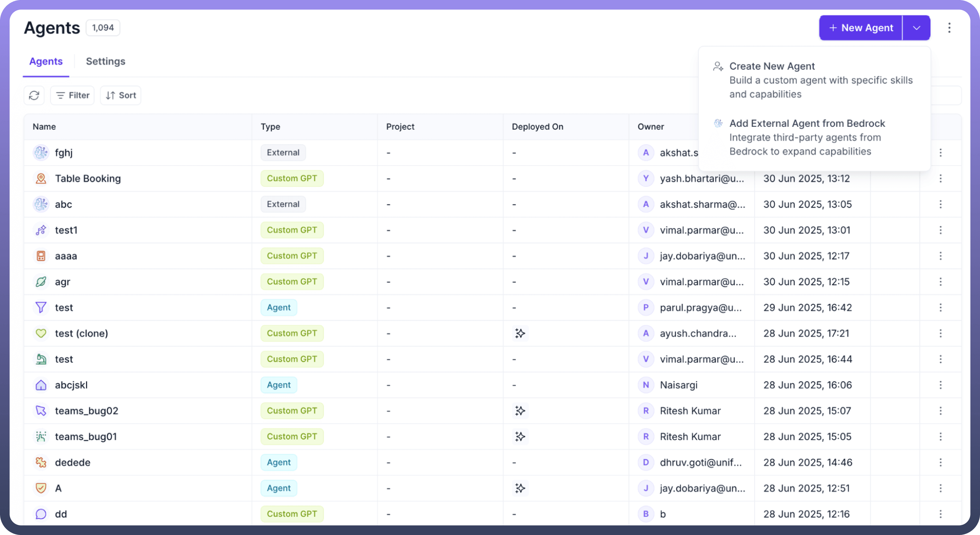Click the house icon beside abcjskl
980x535 pixels.
41,385
